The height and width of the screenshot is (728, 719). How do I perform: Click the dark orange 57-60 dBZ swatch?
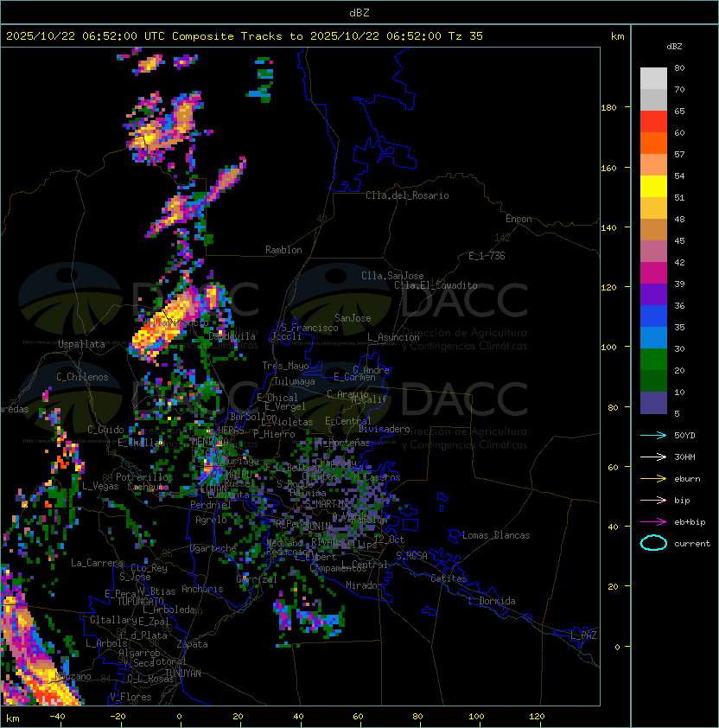[653, 144]
